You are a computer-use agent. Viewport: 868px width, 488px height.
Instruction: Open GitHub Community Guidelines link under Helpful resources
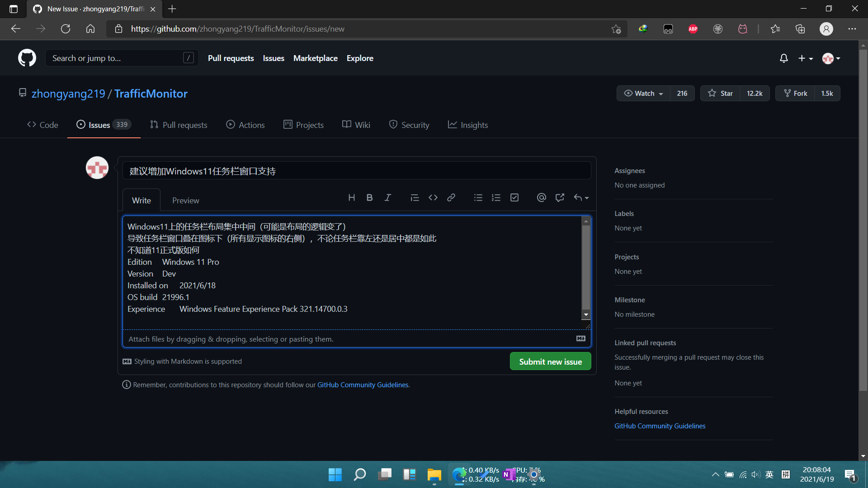[x=660, y=426]
